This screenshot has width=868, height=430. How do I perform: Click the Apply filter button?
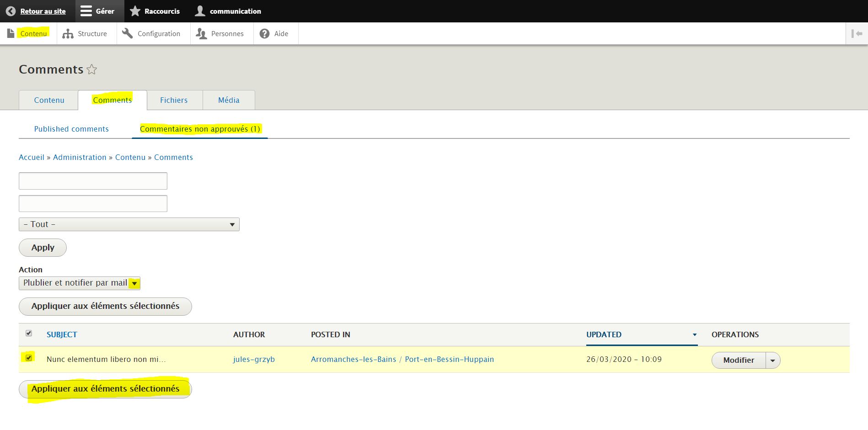(x=43, y=248)
